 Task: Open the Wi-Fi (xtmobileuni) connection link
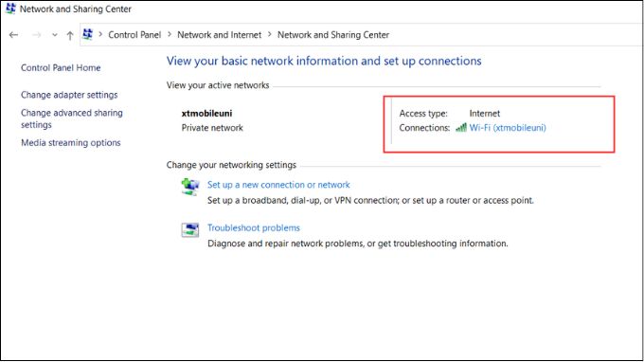508,128
